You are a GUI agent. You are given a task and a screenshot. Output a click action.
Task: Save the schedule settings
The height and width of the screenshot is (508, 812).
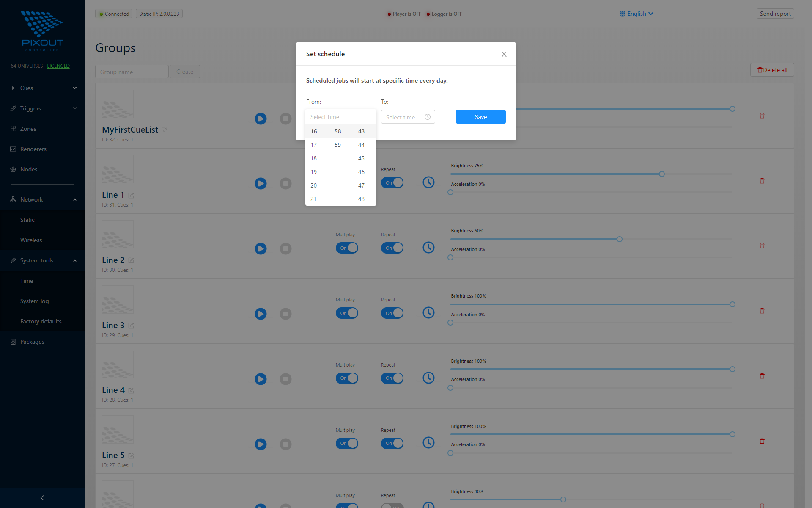[x=480, y=117]
